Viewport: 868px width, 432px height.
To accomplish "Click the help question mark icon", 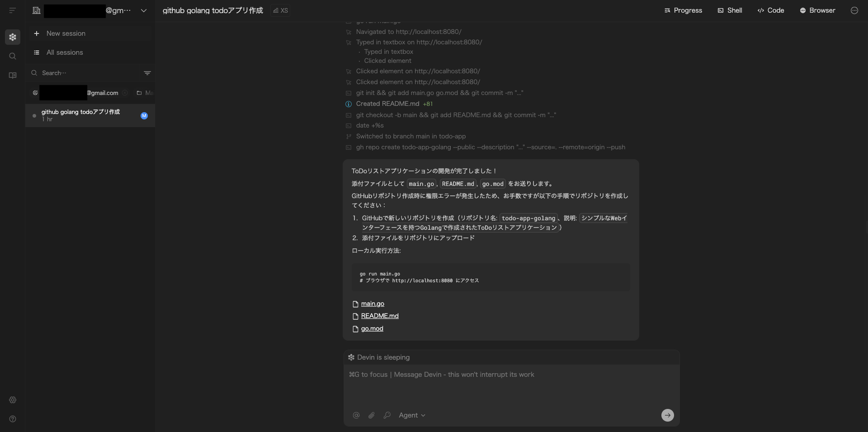I will [x=13, y=419].
